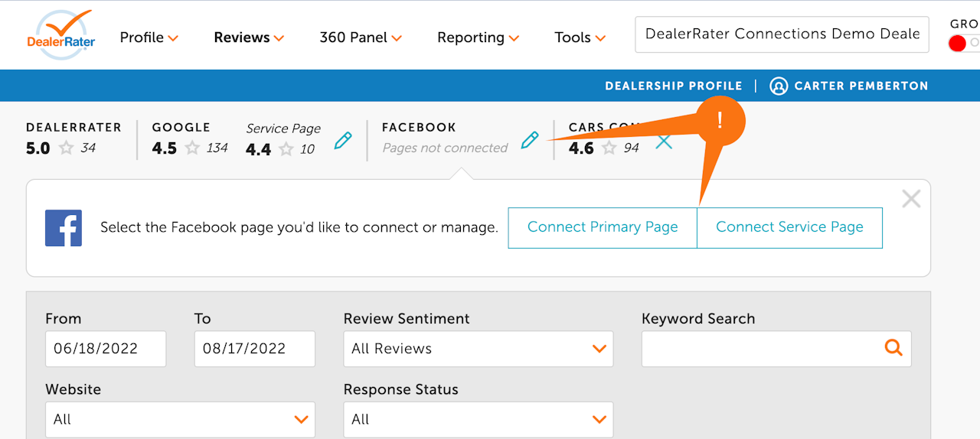
Task: Open the Reviews menu
Action: (x=249, y=37)
